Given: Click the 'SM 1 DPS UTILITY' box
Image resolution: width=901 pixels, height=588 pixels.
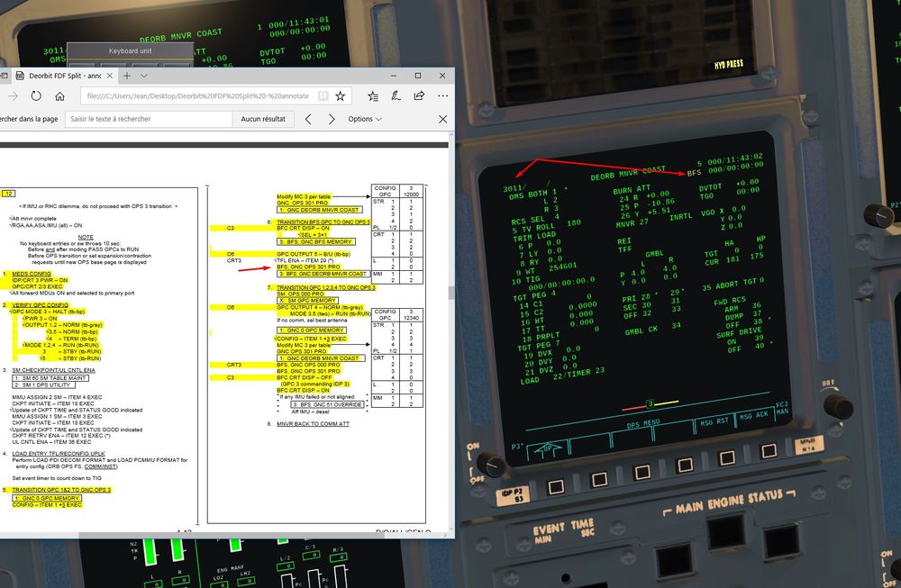Looking at the screenshot, I should pyautogui.click(x=43, y=384).
